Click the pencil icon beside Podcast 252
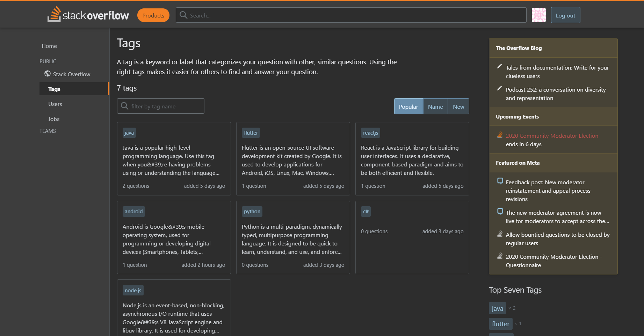The width and height of the screenshot is (644, 336). (500, 88)
